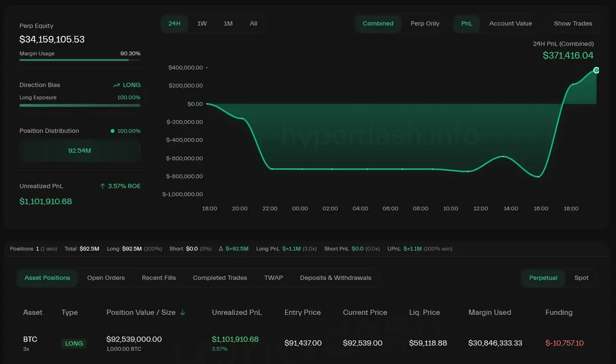Select the Perpetual market toggle
616x364 pixels.
coord(543,278)
